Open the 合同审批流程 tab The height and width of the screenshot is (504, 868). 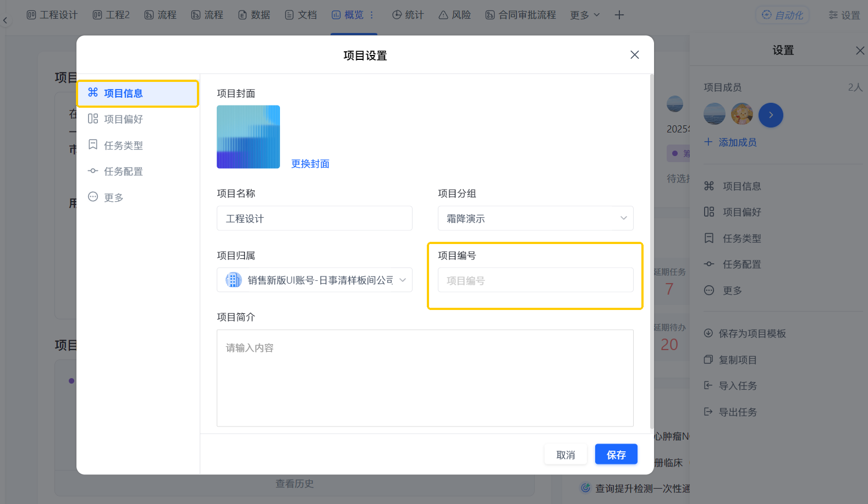[521, 15]
